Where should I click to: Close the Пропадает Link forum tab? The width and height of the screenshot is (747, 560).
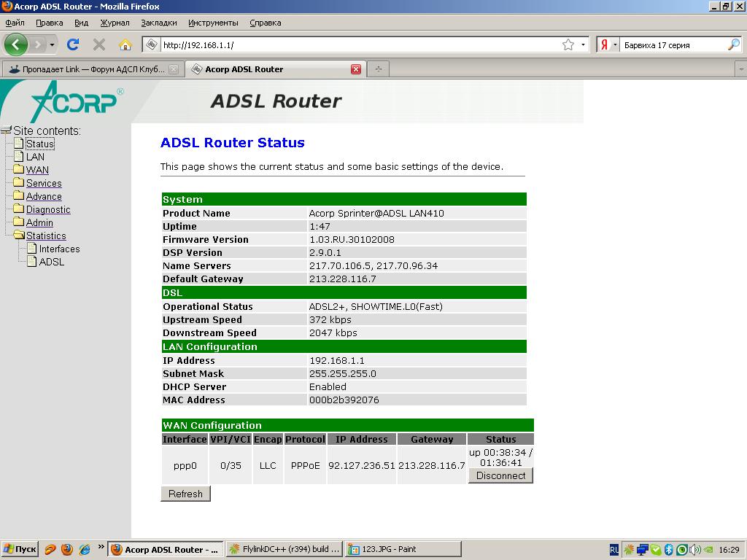pyautogui.click(x=174, y=69)
